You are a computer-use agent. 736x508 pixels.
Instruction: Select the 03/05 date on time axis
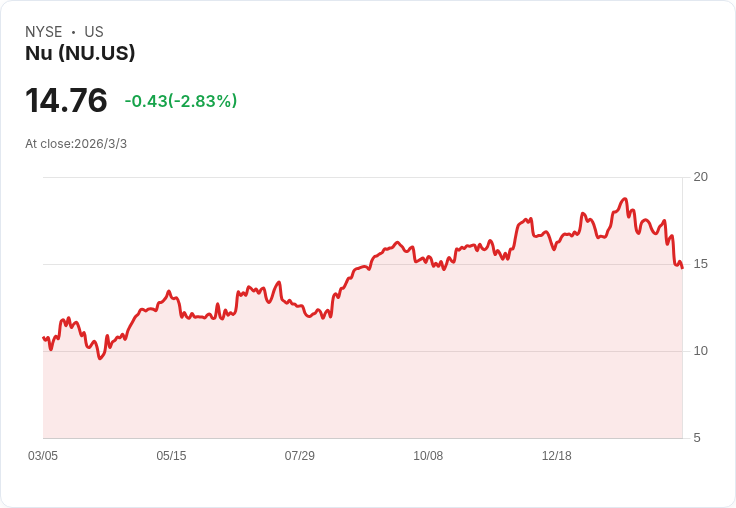43,456
